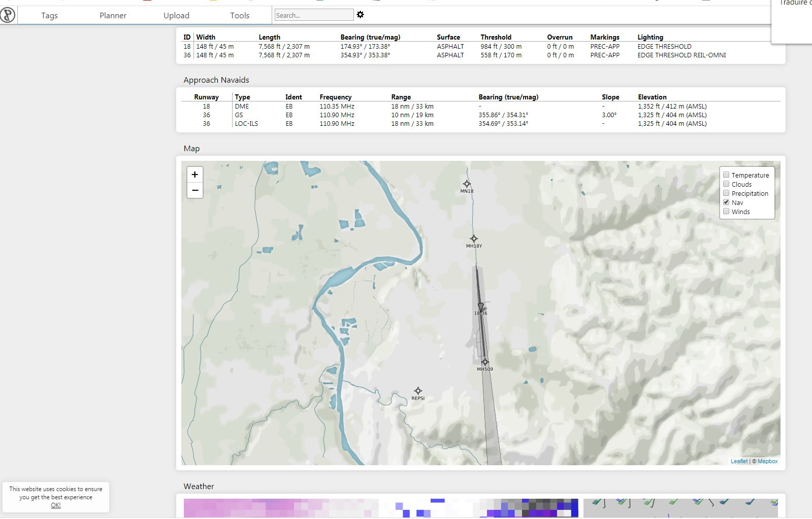Disable the Nav map layer
The image size is (812, 519).
point(726,202)
